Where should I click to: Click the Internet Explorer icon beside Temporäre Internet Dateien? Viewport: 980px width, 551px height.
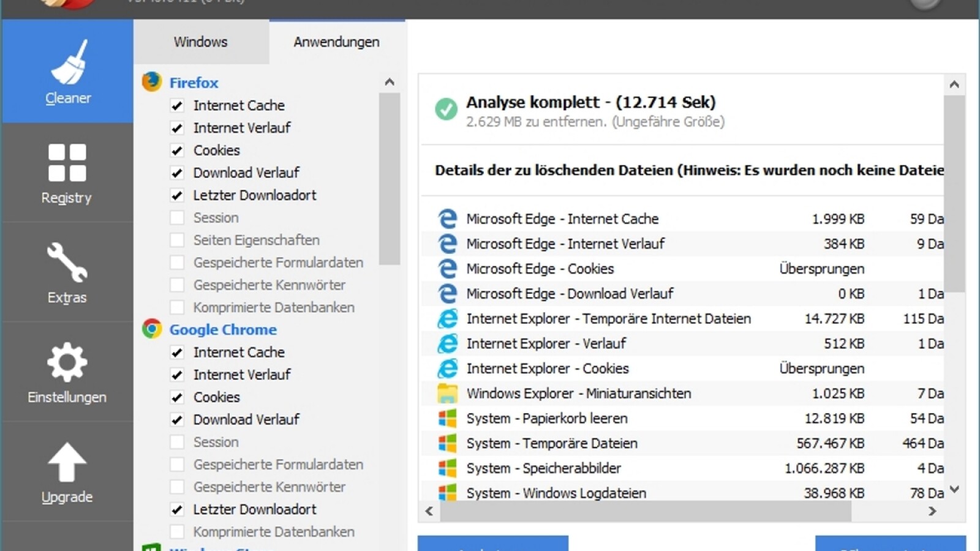[449, 318]
